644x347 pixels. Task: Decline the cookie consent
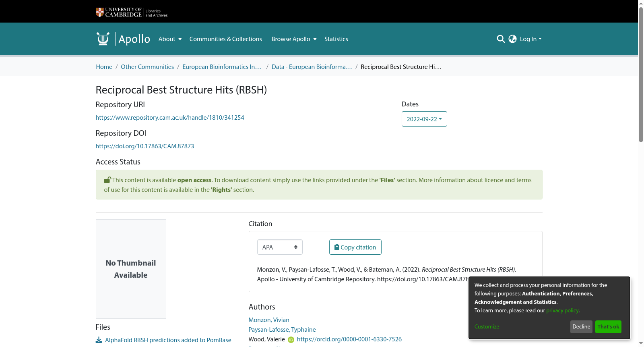[581, 327]
